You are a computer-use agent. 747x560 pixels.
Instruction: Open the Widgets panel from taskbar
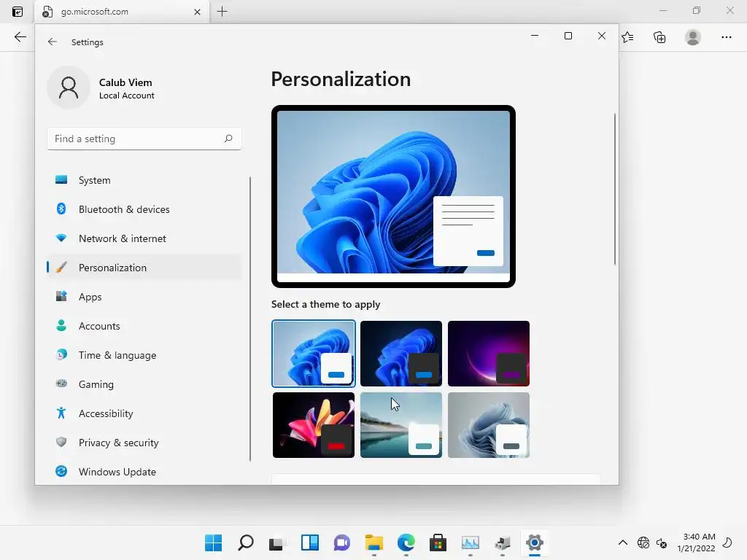[x=309, y=542]
